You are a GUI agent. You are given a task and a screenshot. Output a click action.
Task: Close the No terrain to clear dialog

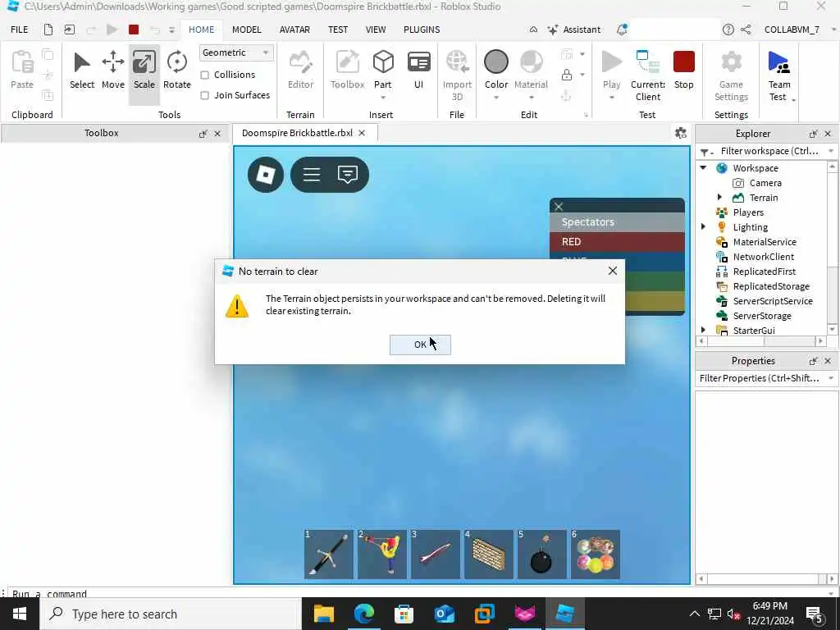612,271
